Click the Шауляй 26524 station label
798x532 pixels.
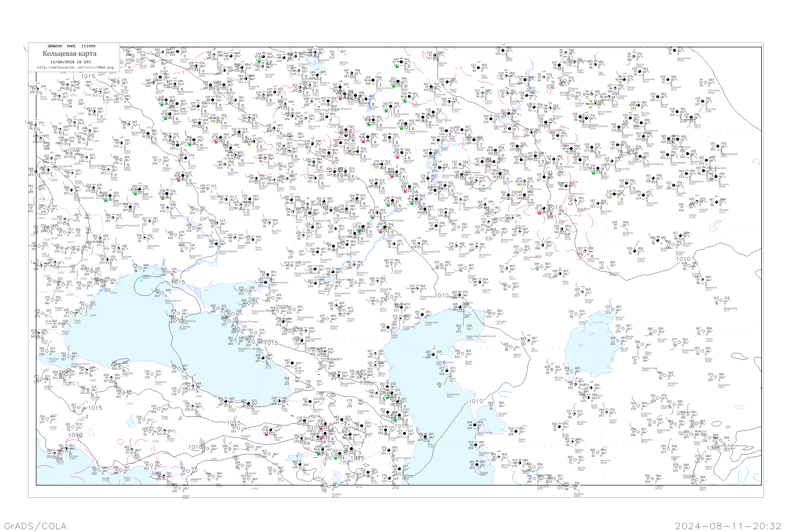click(128, 71)
